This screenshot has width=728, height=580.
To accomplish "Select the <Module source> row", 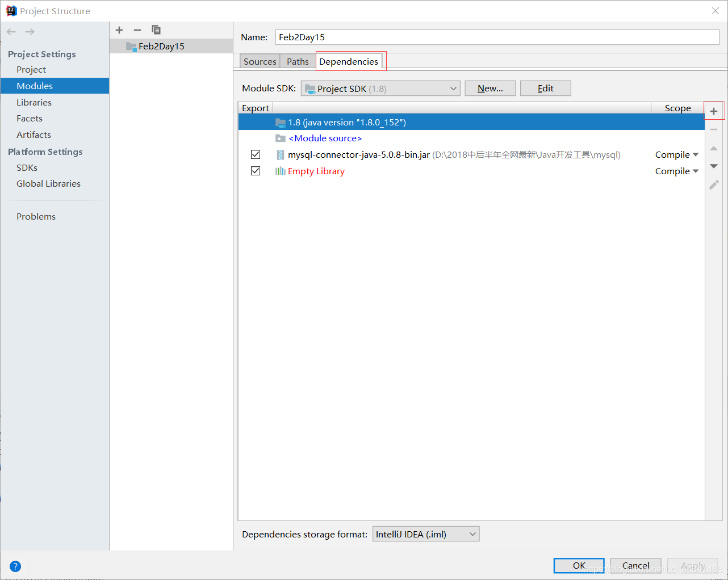I will [x=471, y=138].
